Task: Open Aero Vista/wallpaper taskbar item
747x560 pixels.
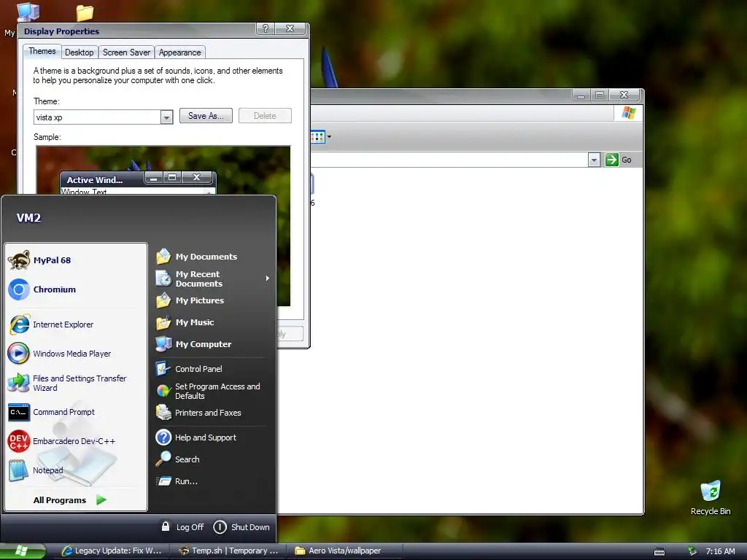Action: coord(344,551)
